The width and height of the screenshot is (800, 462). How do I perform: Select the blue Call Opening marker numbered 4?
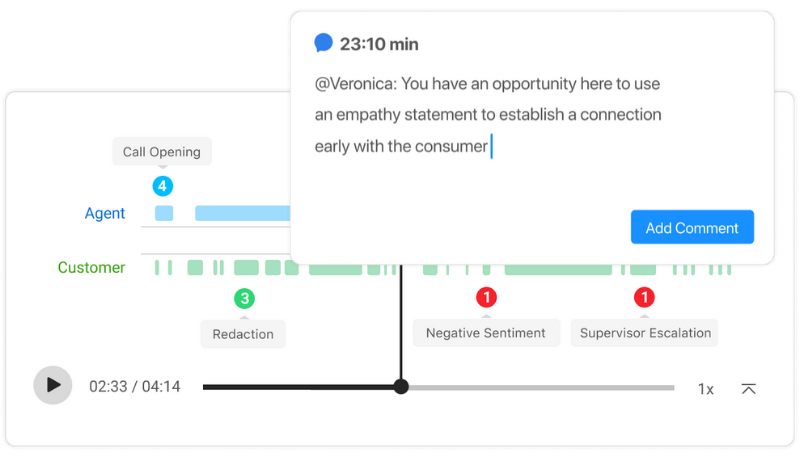pos(163,186)
